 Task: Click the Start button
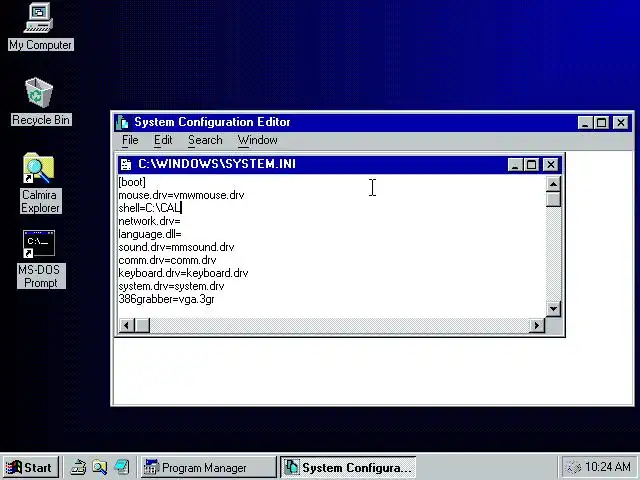[x=30, y=467]
